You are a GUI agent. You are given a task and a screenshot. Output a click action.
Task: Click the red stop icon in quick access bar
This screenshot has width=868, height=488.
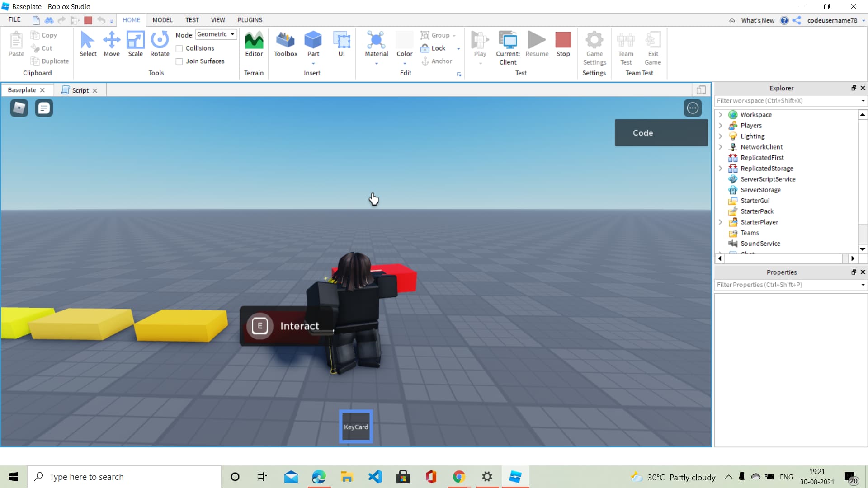pyautogui.click(x=88, y=20)
